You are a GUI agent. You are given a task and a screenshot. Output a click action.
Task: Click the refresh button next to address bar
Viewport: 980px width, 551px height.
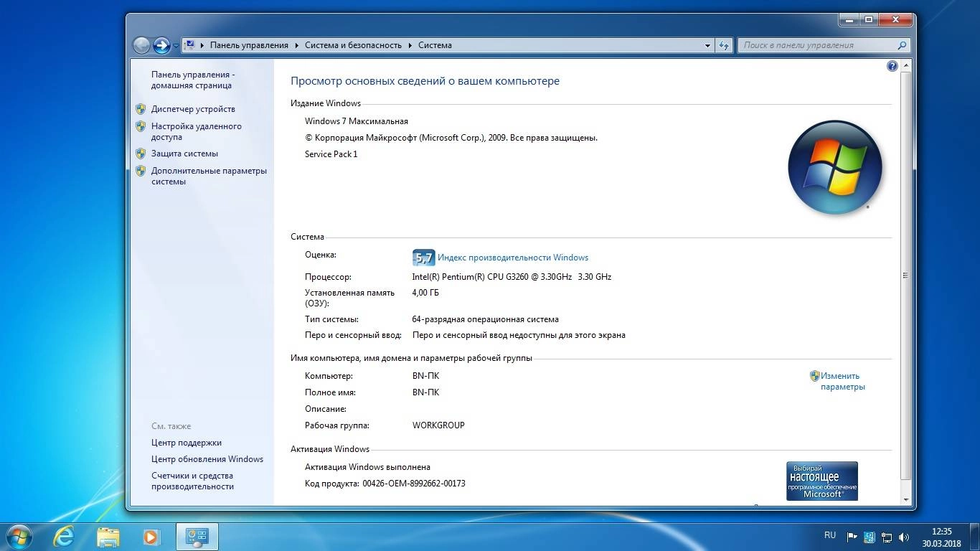[724, 45]
